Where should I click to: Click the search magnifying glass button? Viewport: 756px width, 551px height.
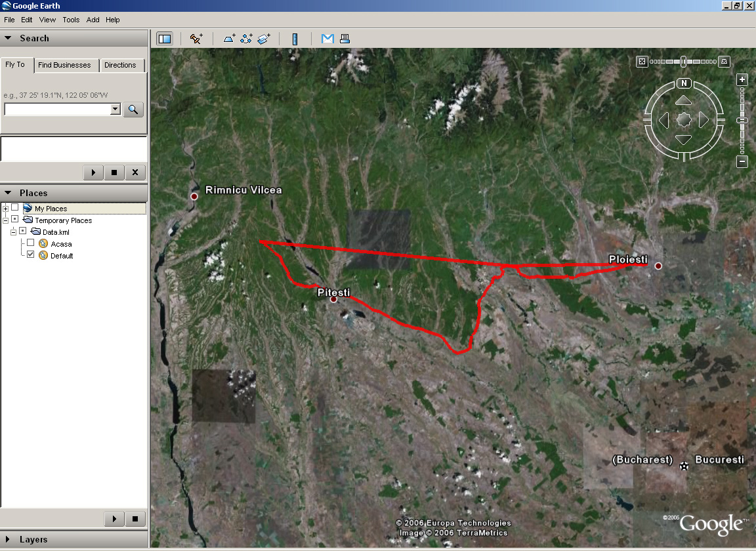133,110
